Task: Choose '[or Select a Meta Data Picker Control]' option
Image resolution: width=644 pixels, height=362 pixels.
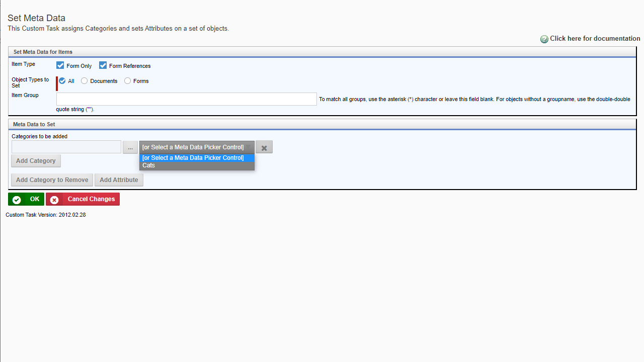Action: click(x=197, y=158)
